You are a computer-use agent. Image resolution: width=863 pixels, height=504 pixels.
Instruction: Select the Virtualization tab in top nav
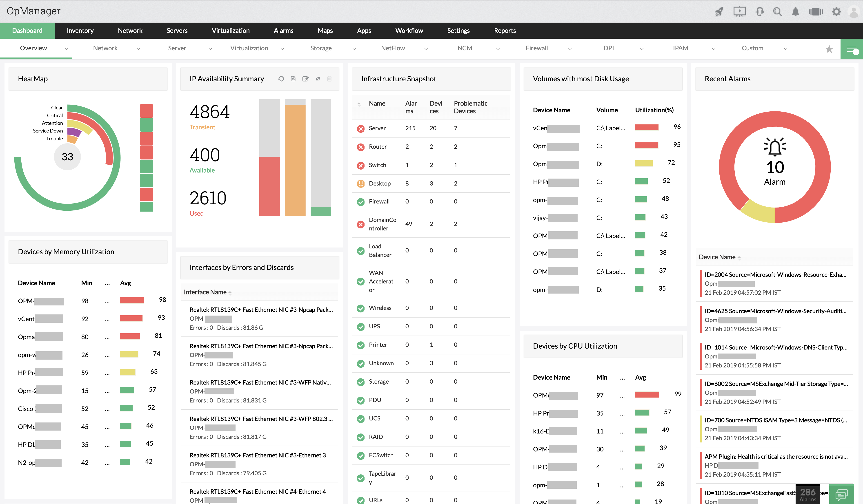230,30
